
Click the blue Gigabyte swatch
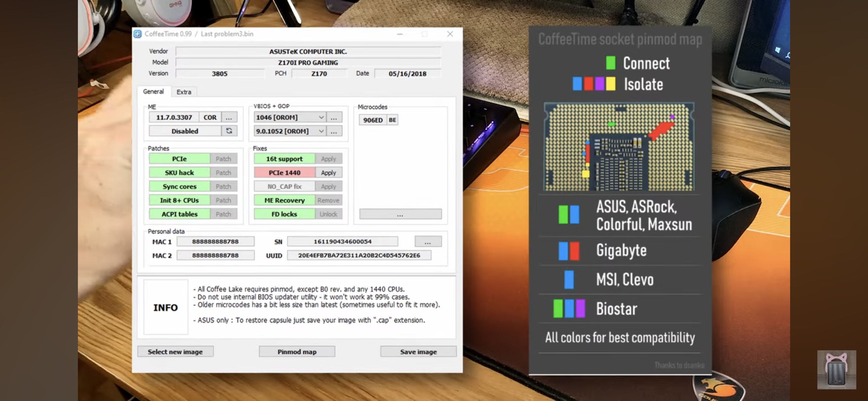click(563, 251)
